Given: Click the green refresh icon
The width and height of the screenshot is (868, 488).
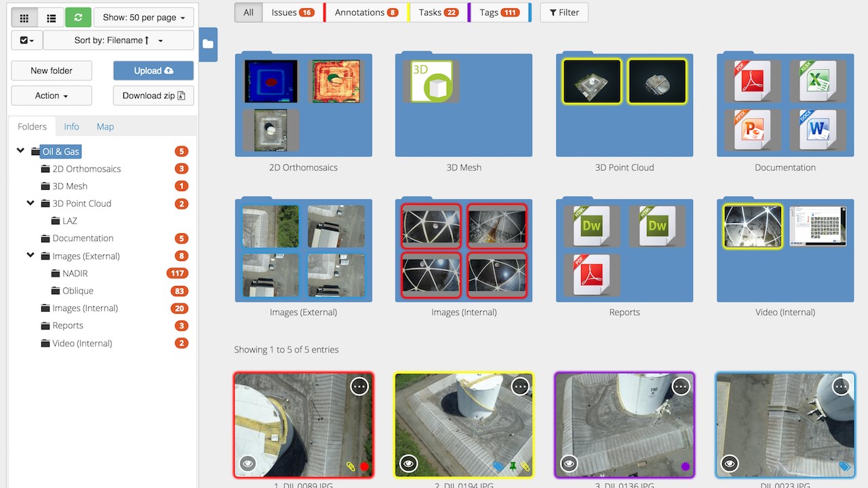Looking at the screenshot, I should pyautogui.click(x=78, y=18).
